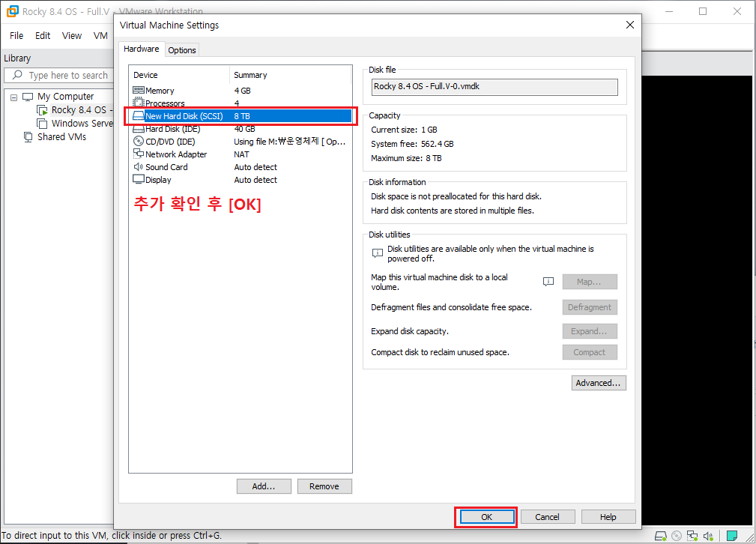
Task: Click the CD/DVD status bar icon
Action: [x=677, y=536]
